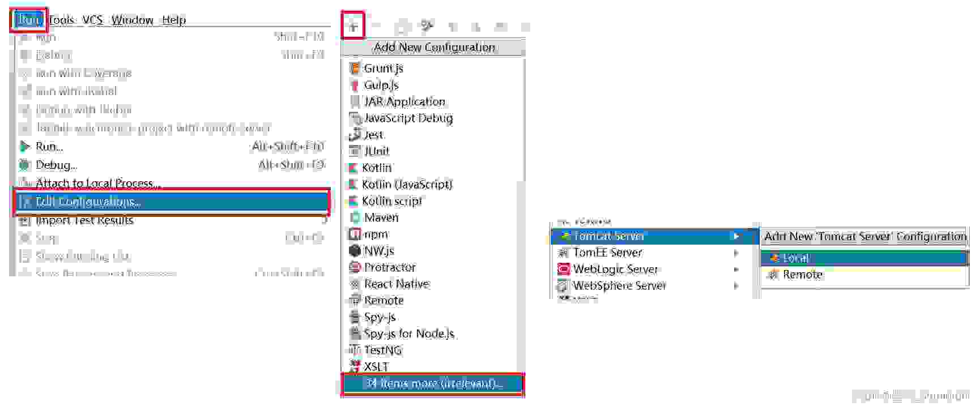Image resolution: width=980 pixels, height=406 pixels.
Task: Click the wrench Edit Templates toolbar icon
Action: (427, 26)
